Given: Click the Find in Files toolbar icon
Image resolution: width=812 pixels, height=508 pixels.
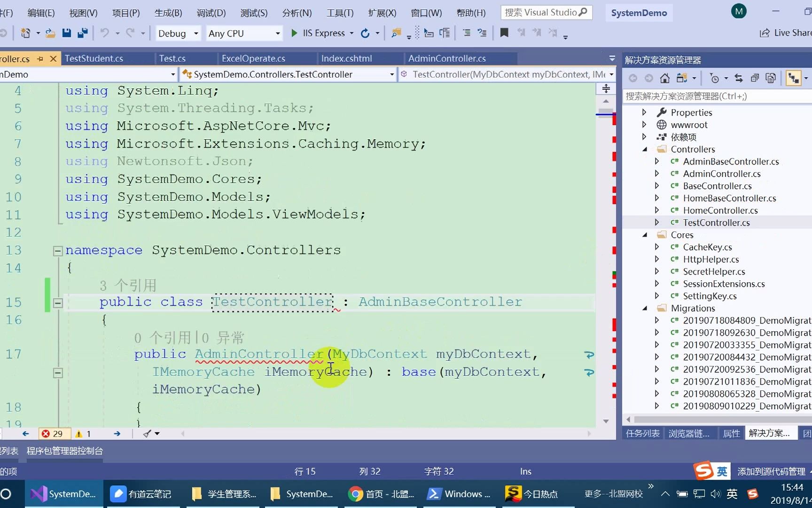Looking at the screenshot, I should pos(396,33).
